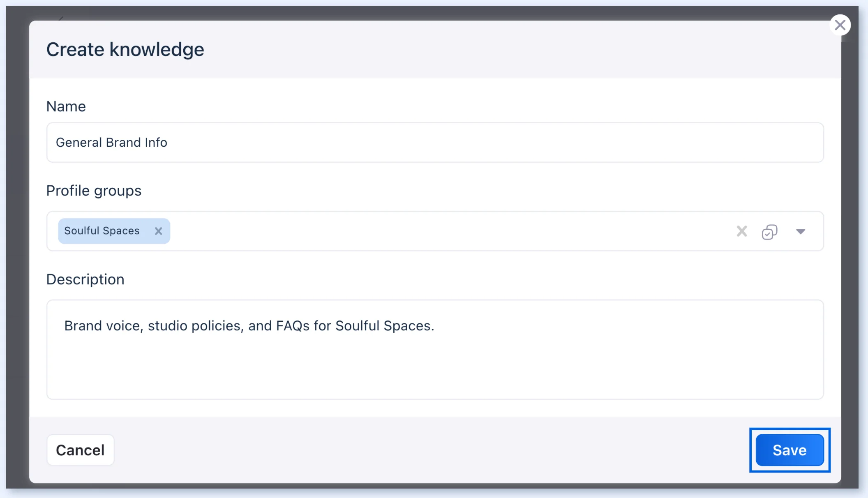Image resolution: width=868 pixels, height=498 pixels.
Task: Select the Soulful Spaces chip label
Action: [x=102, y=231]
